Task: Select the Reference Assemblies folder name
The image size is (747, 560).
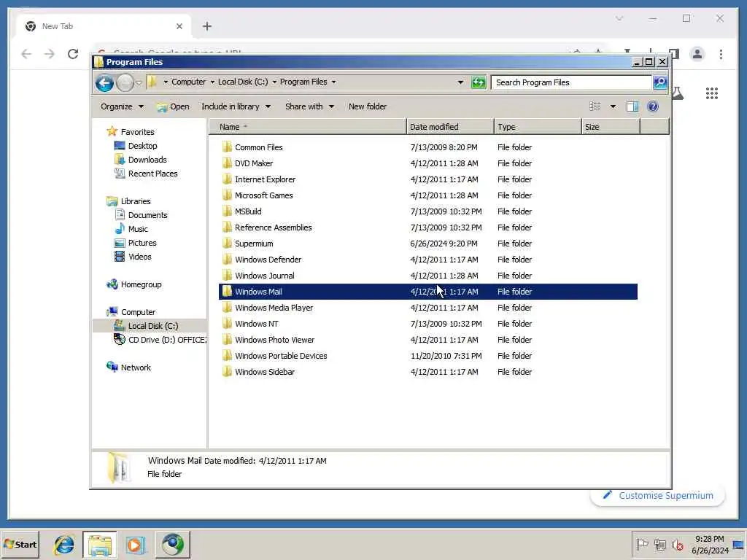Action: pos(273,227)
